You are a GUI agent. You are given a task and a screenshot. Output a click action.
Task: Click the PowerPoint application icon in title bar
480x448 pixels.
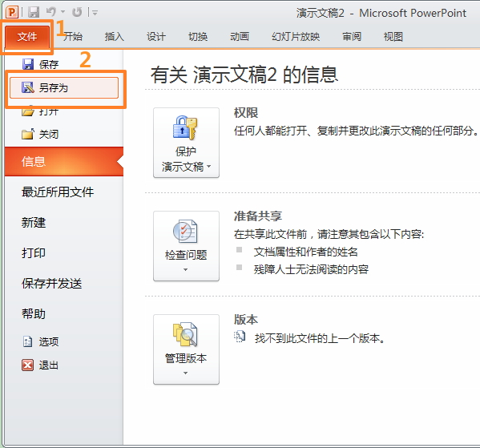click(x=12, y=12)
